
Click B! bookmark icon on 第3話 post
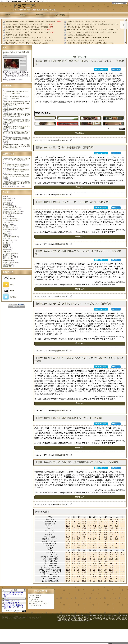pyautogui.click(x=101, y=367)
